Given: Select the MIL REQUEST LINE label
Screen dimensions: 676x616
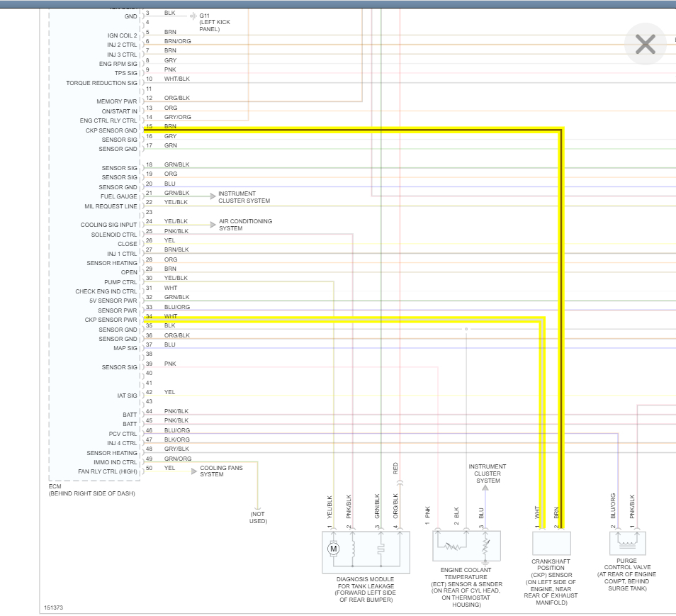Looking at the screenshot, I should click(x=111, y=206).
